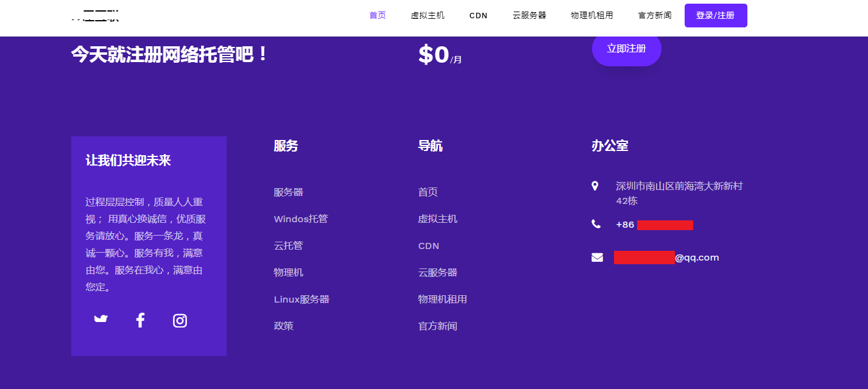Screen dimensions: 868x389
Task: Open the 服务器 footer link
Action: (x=289, y=192)
